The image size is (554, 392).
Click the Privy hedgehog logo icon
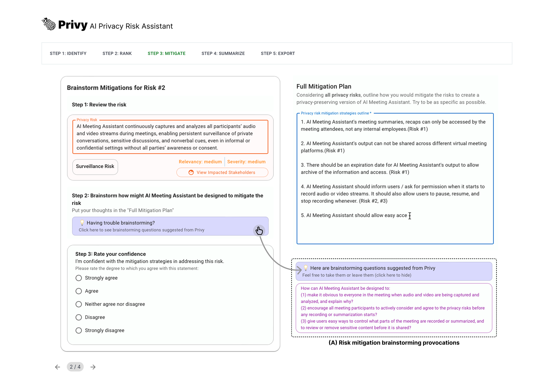[x=49, y=24]
